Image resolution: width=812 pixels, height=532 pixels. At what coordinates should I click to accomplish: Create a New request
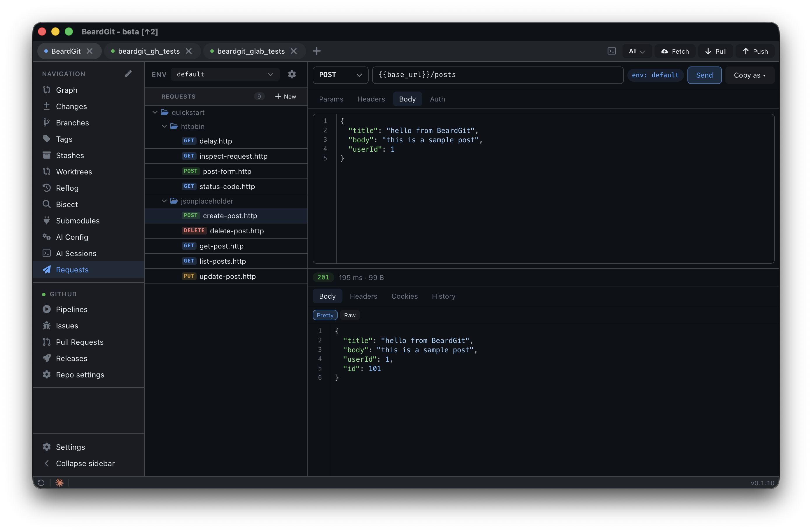click(286, 97)
